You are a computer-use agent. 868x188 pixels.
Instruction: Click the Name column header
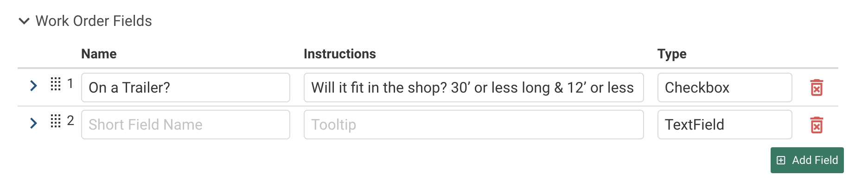(99, 54)
